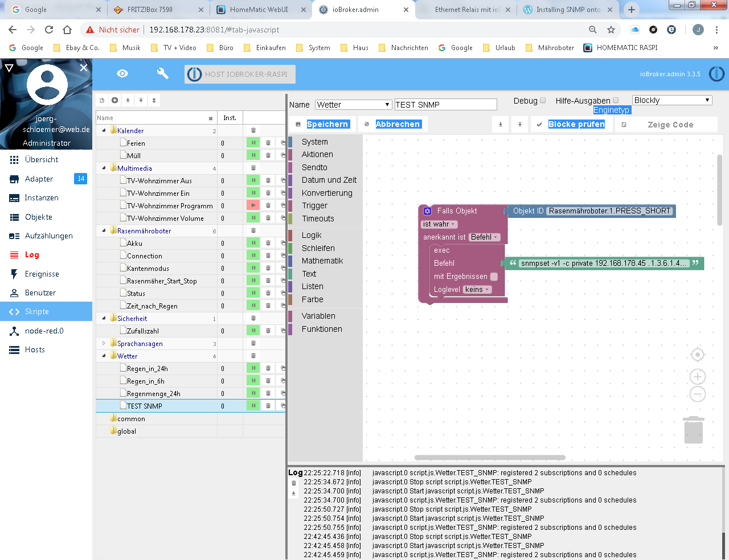
Task: Open Übersicht in the sidebar
Action: (46, 160)
